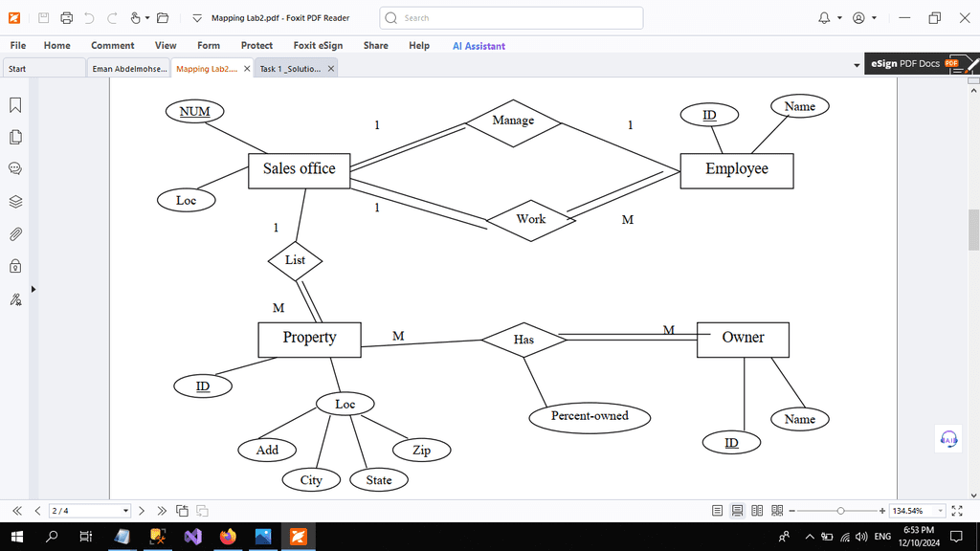Switch to the Start tab
This screenshot has height=551, width=980.
[44, 69]
